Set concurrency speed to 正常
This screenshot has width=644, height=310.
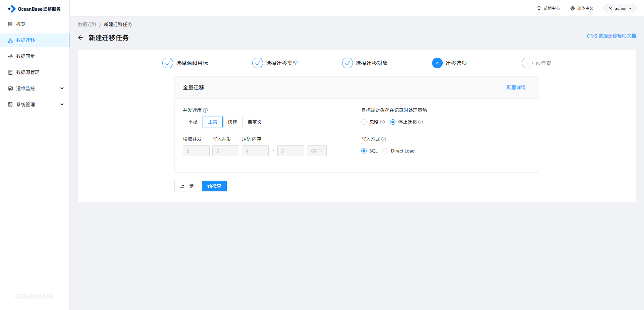[x=213, y=122]
